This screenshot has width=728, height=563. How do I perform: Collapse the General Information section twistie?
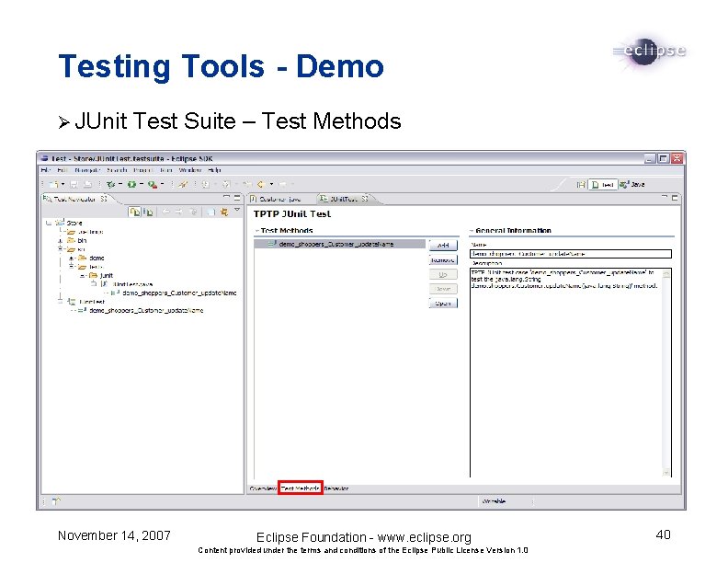(x=472, y=231)
